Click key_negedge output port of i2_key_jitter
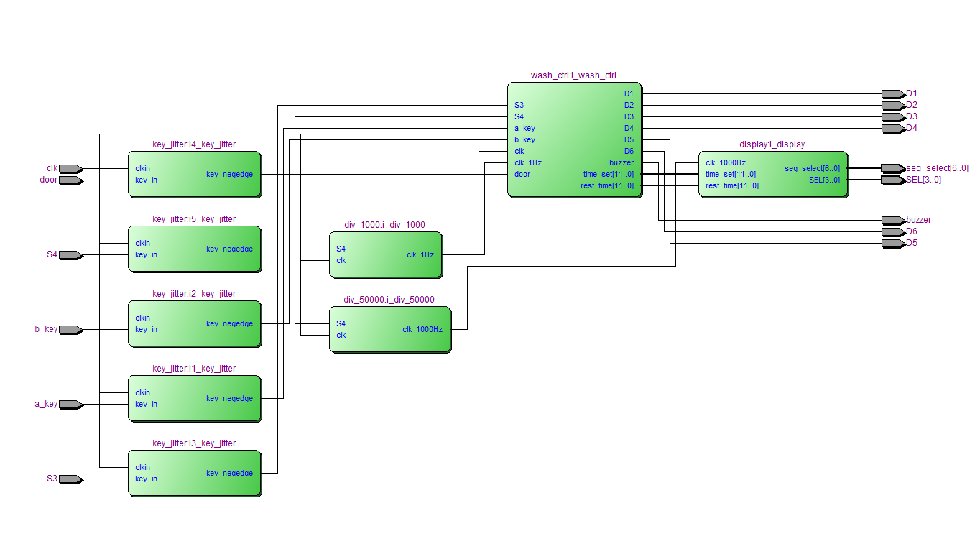 (229, 324)
